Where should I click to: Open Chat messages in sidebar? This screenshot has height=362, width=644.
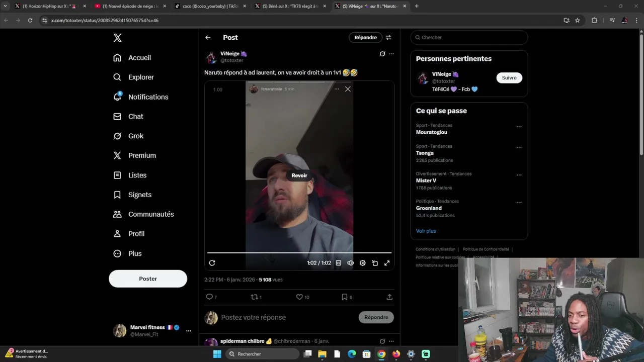pos(128,117)
